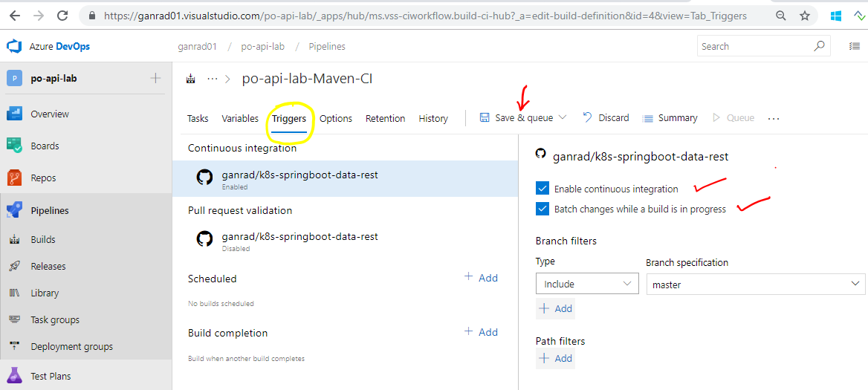Click the Windows logo extension icon
The image size is (868, 390).
tap(836, 16)
